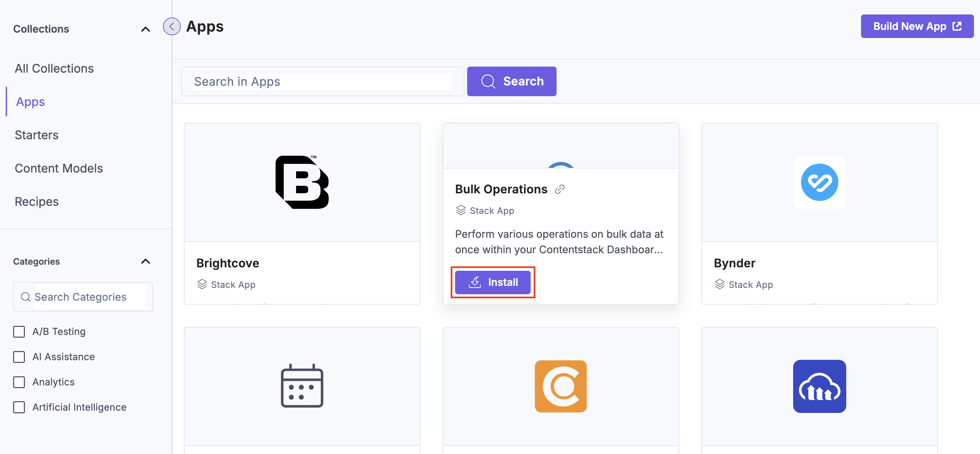Click the purple Search button

click(x=512, y=81)
